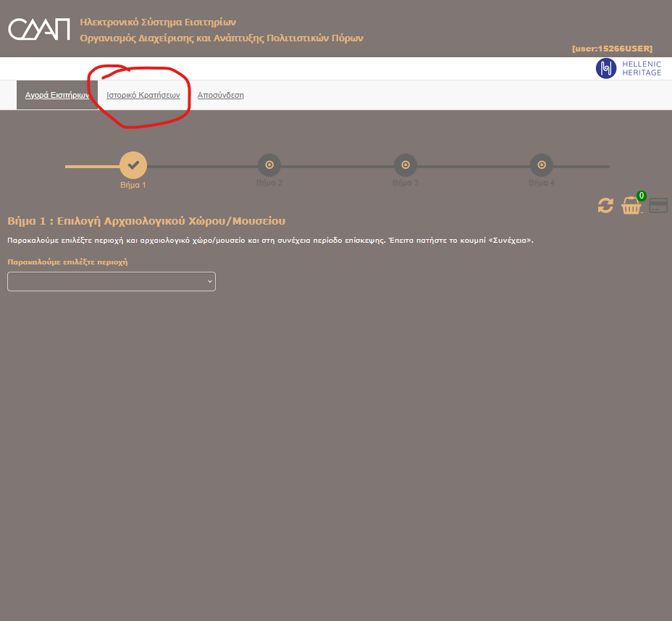This screenshot has width=672, height=621.
Task: Click the user:15266USER label
Action: (x=612, y=49)
